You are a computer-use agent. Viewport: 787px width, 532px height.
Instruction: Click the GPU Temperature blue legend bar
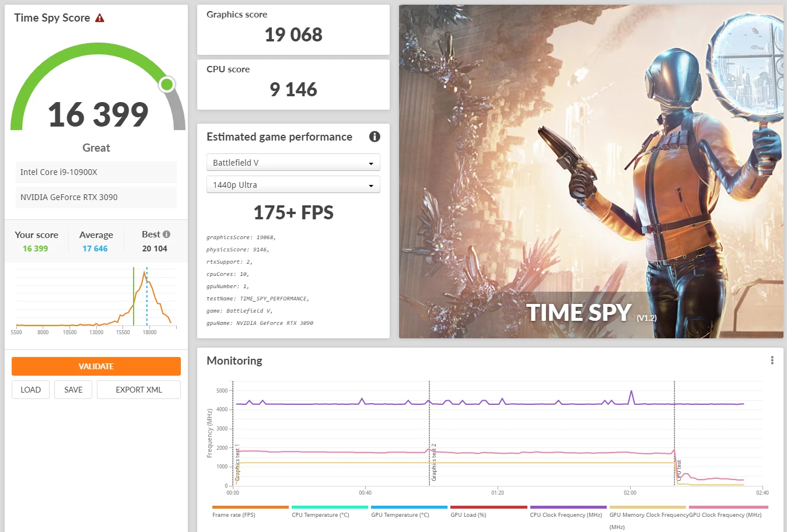tap(409, 508)
